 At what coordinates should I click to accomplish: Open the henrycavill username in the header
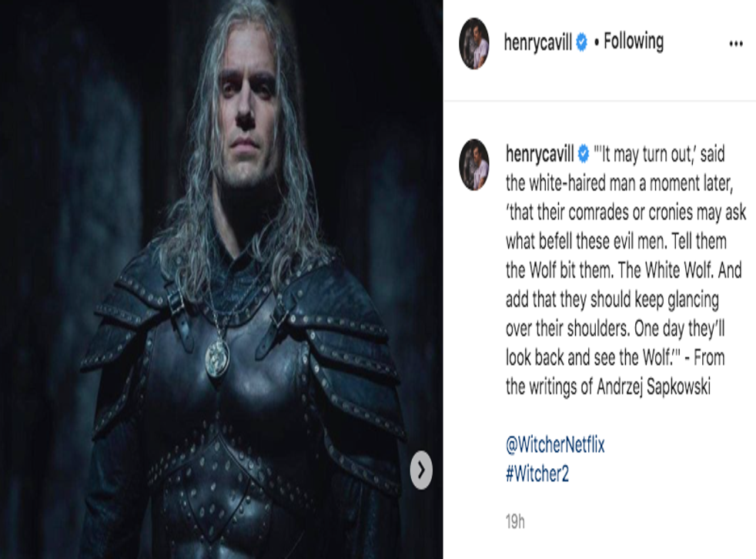[x=537, y=42]
